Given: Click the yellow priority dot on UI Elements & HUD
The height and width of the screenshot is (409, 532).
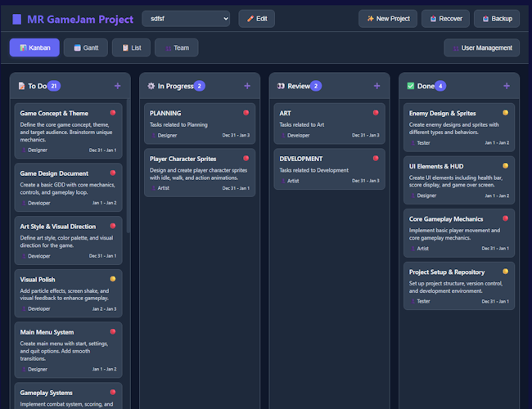Looking at the screenshot, I should point(505,165).
